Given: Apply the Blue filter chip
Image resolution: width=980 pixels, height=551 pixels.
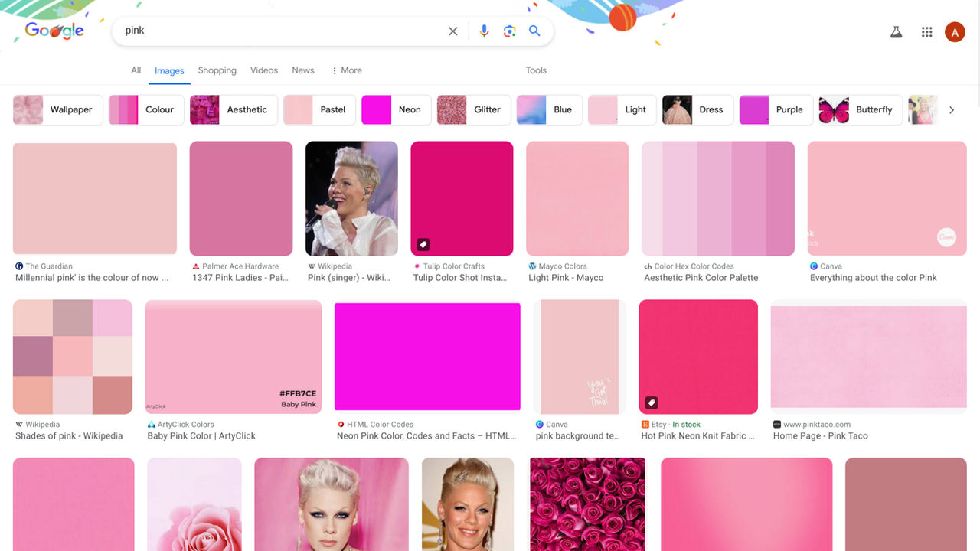Looking at the screenshot, I should pos(549,109).
